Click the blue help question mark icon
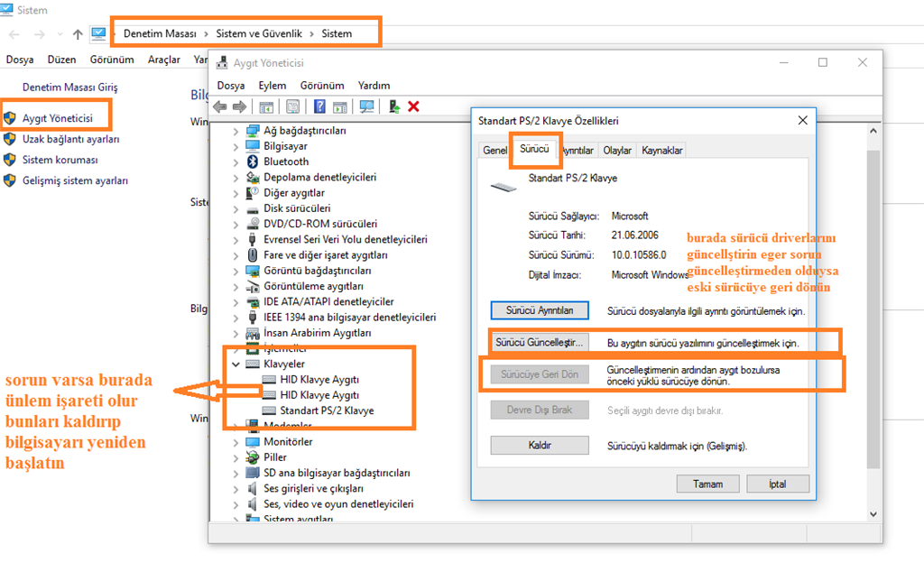 pos(319,106)
